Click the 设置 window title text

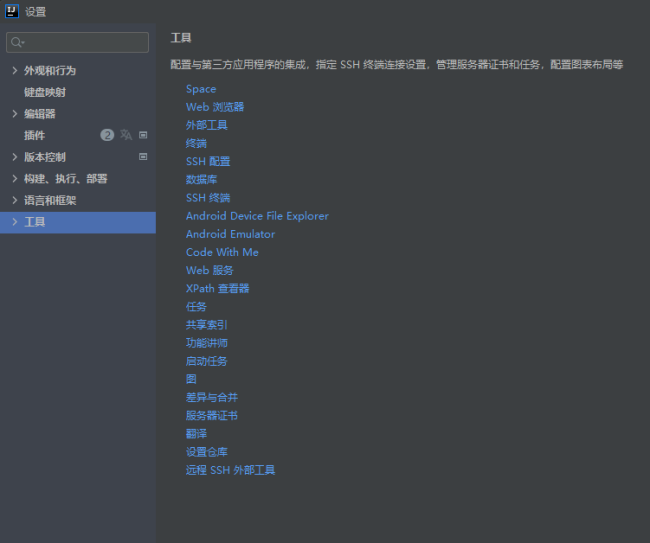35,12
